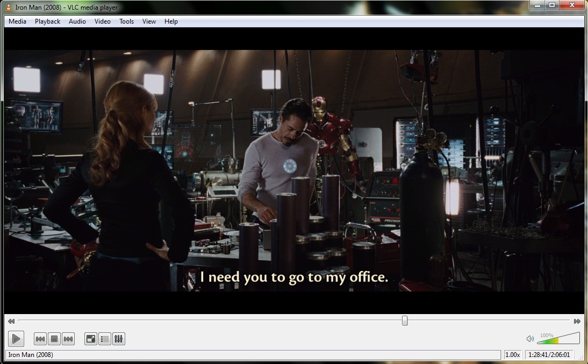Open the Video menu
Image resolution: width=588 pixels, height=364 pixels.
tap(102, 21)
